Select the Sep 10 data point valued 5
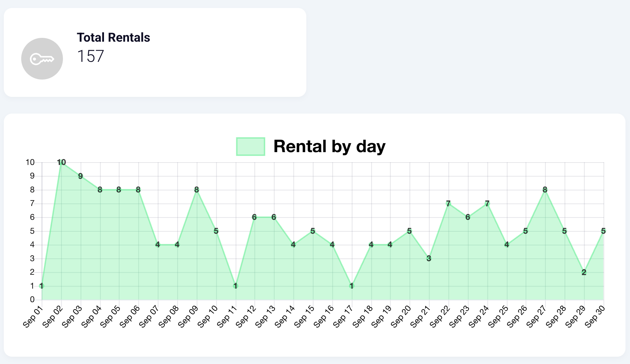 coord(216,231)
